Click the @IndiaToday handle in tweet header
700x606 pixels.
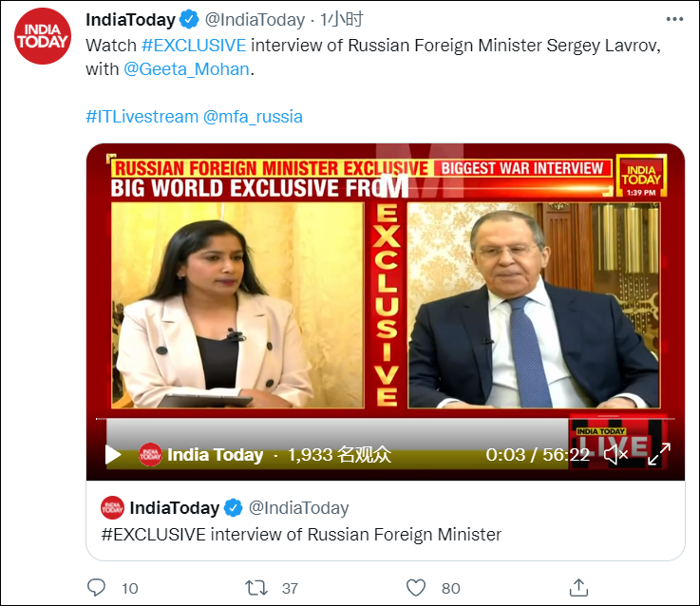pyautogui.click(x=255, y=20)
